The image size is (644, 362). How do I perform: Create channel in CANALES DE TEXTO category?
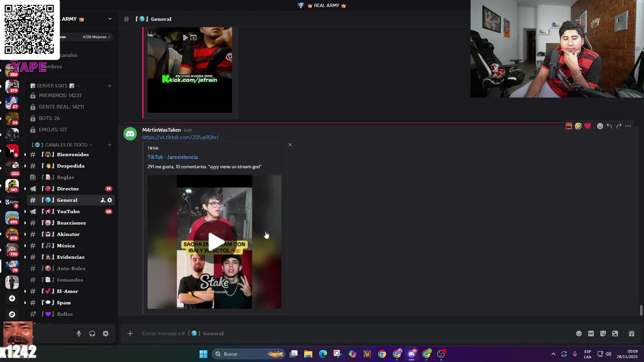pyautogui.click(x=110, y=145)
